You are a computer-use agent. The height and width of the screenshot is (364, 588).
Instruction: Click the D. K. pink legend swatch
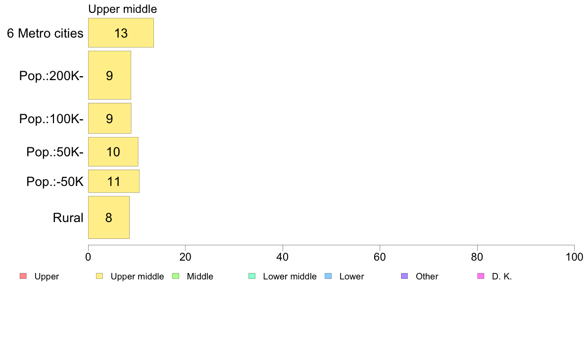[481, 276]
